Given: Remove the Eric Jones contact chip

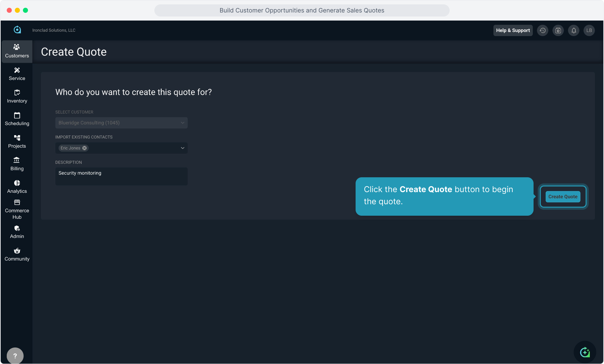Looking at the screenshot, I should click(85, 148).
